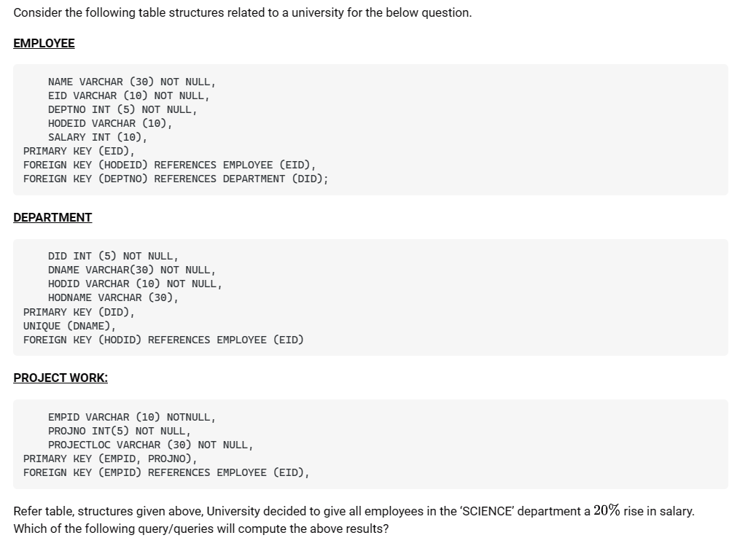Click the underlined EMPLOYEE heading
Screen dimensions: 756x546
pos(44,43)
